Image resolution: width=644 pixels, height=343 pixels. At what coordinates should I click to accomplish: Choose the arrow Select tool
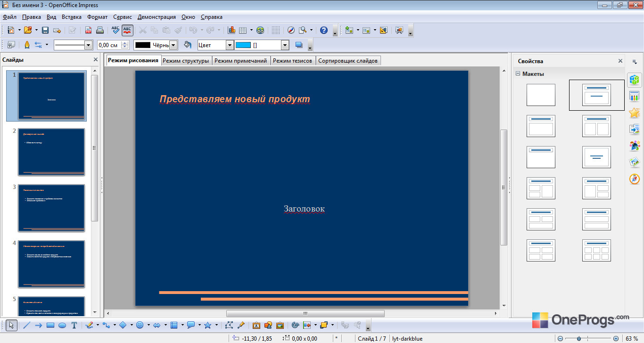point(12,325)
